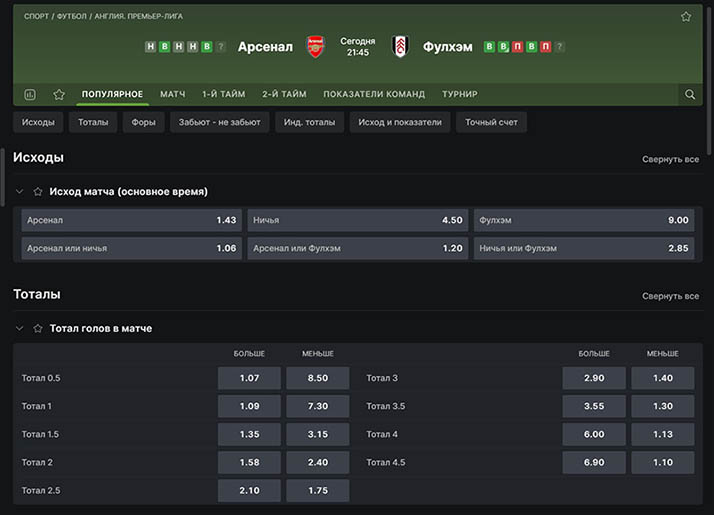Pick Тотал 0.5 больше at 1.07
The height and width of the screenshot is (515, 714).
click(x=250, y=378)
